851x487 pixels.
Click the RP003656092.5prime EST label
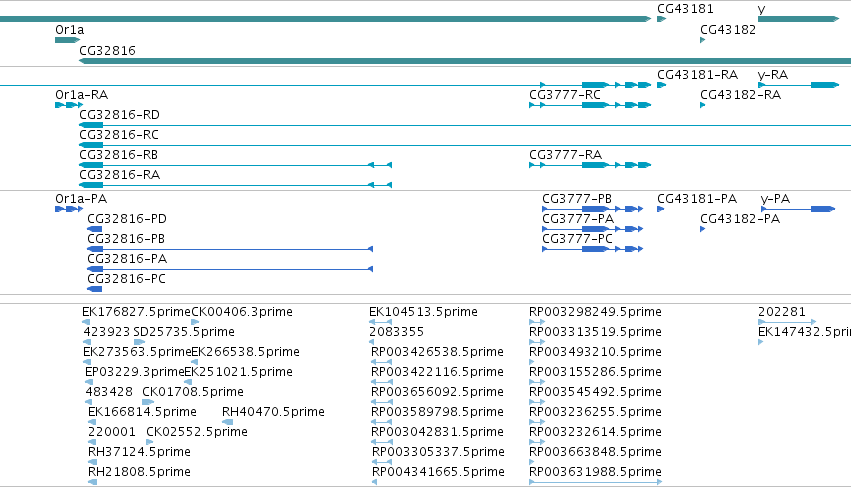tap(437, 392)
